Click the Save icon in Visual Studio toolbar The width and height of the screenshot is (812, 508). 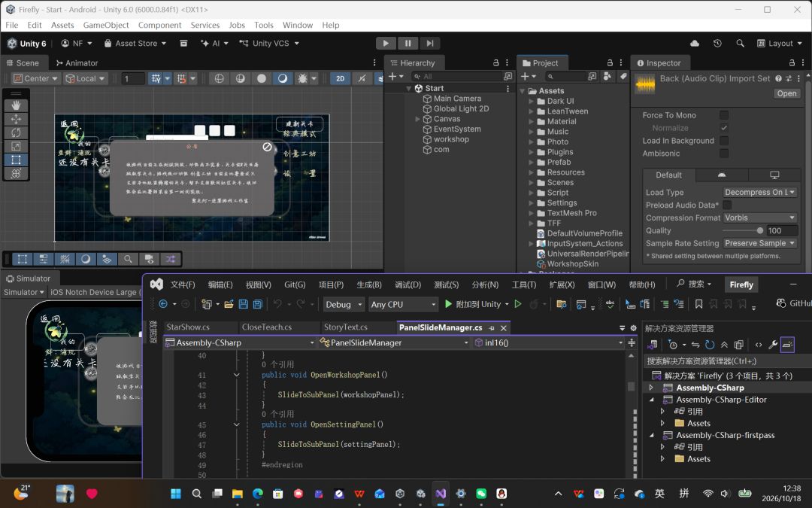(x=244, y=304)
